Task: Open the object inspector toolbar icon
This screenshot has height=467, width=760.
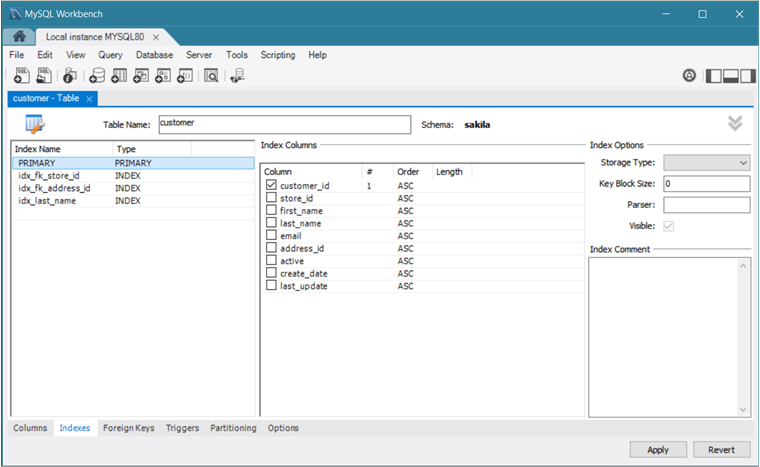Action: (70, 75)
